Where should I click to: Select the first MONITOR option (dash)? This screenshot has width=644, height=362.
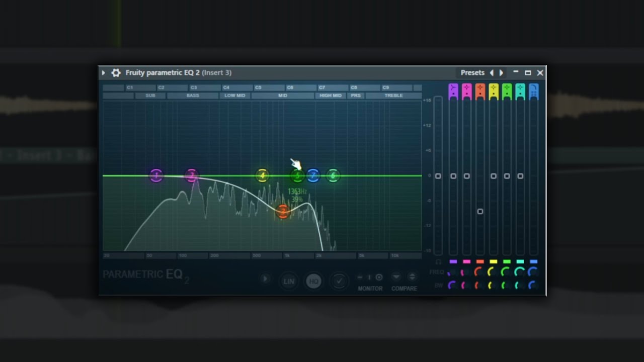point(360,278)
